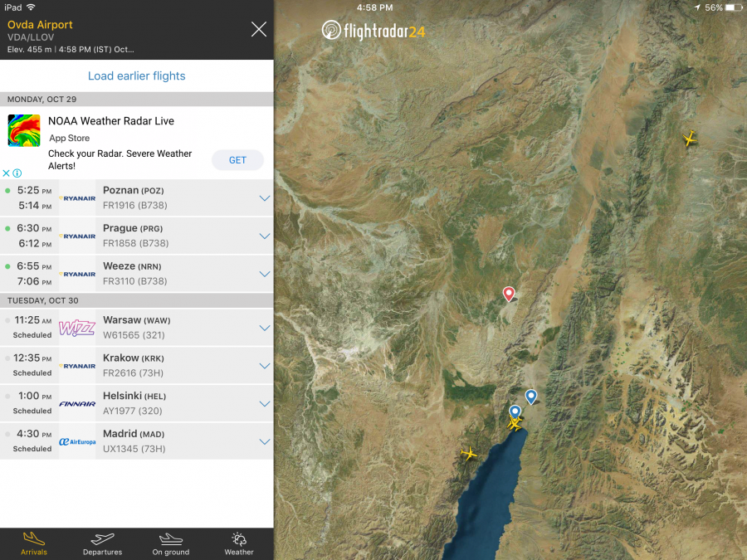Expand the Prague FR1858 flight details
This screenshot has height=560, width=747.
pos(265,236)
